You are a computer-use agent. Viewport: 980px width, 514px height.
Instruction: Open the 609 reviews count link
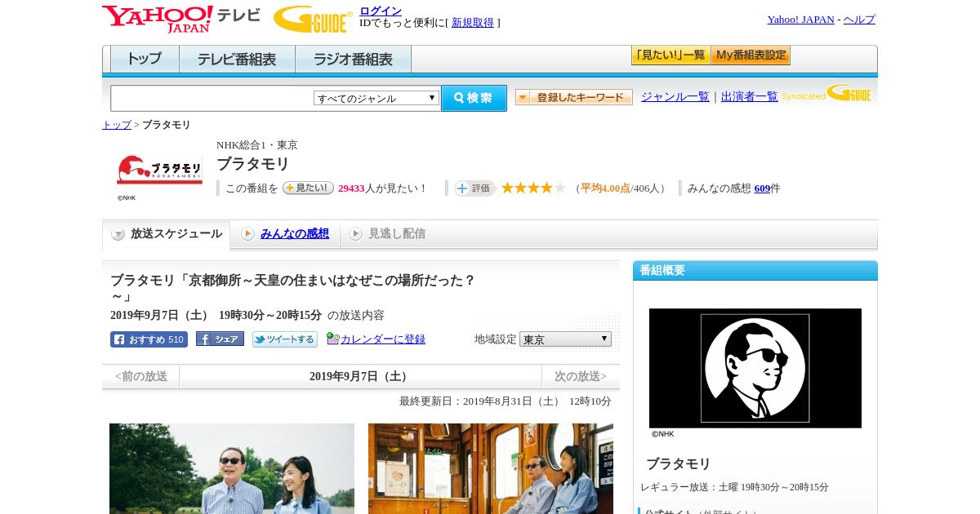763,188
